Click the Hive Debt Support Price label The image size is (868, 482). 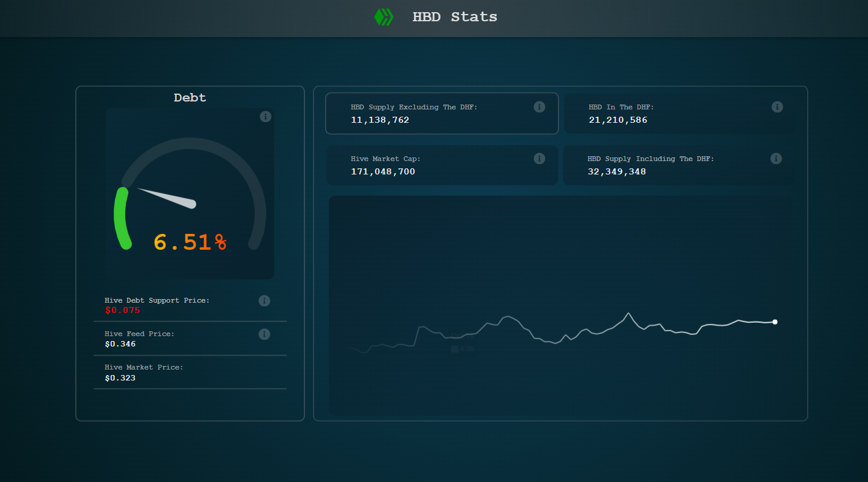point(157,300)
